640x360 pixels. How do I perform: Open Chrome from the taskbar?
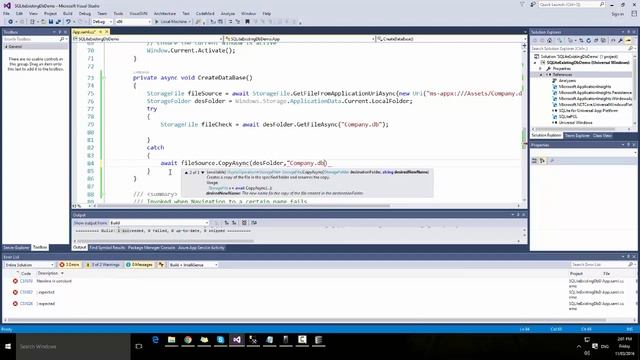[x=188, y=340]
